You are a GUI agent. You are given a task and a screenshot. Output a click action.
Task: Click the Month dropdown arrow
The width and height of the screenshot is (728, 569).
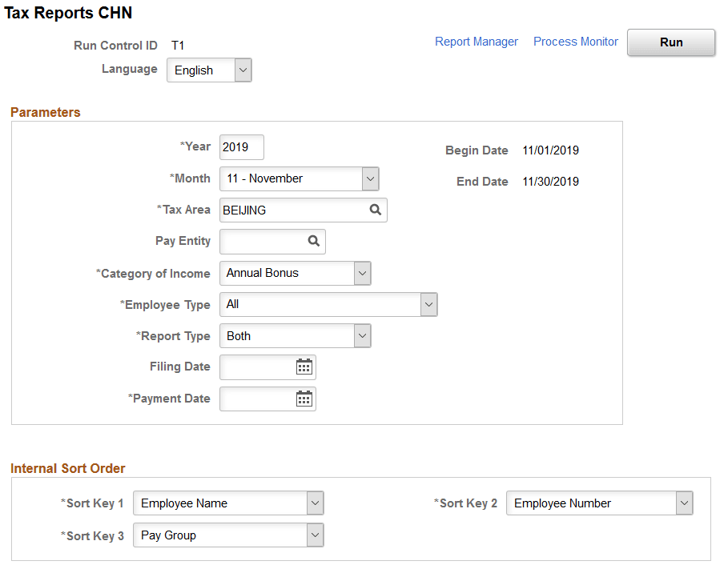370,178
